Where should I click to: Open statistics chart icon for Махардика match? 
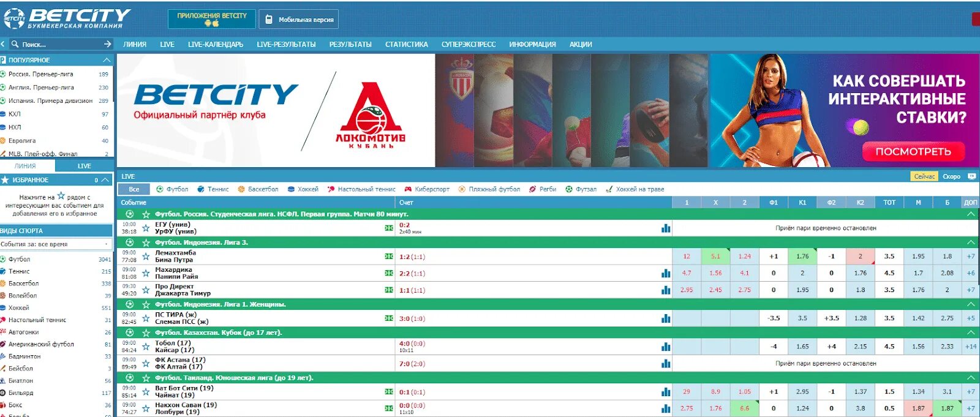click(666, 274)
